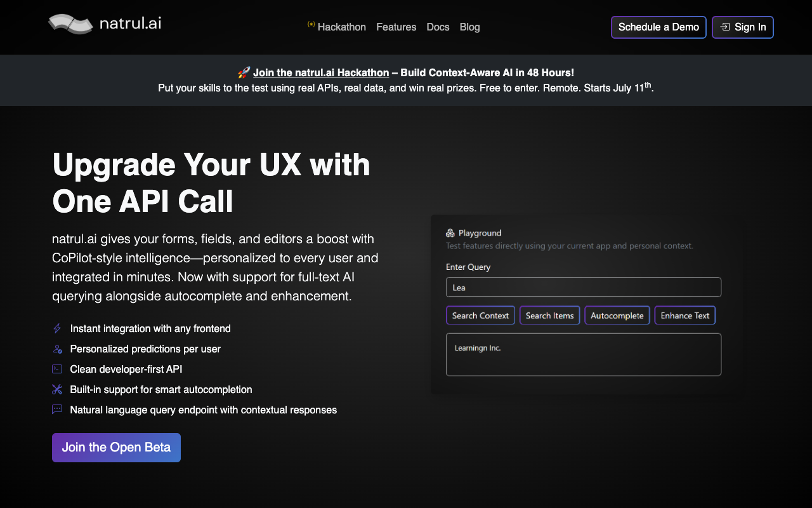Screen dimensions: 812x508
Task: Click the rocket emoji in the banner
Action: [244, 73]
